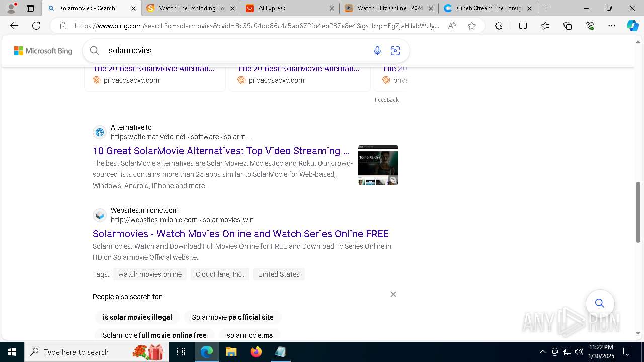Open Settings and more ellipsis menu
644x362 pixels.
612,26
